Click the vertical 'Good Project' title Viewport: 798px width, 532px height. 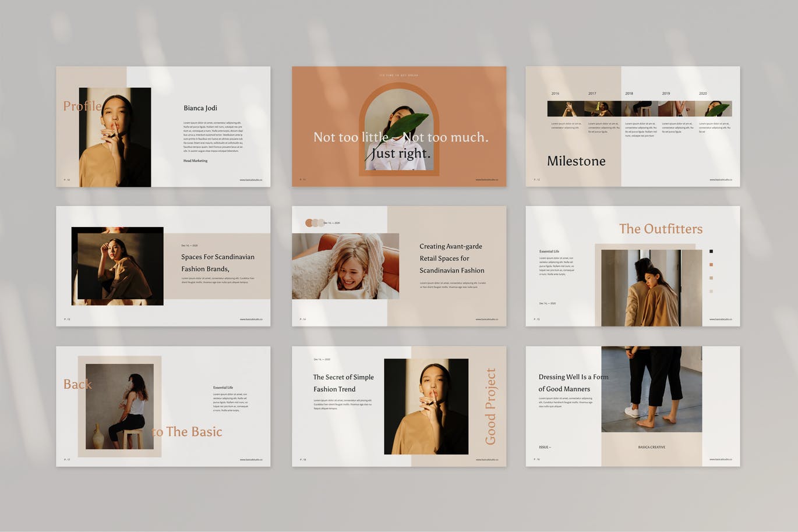(x=491, y=406)
